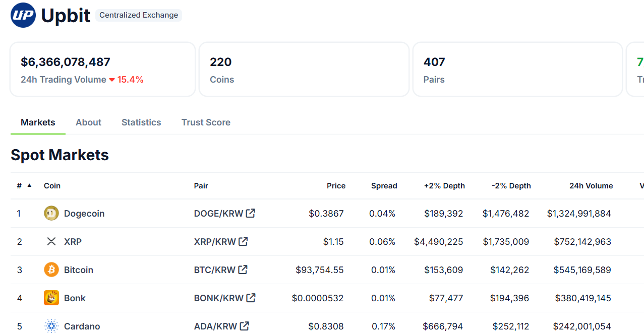
Task: Click the Cardano coin icon
Action: pos(51,326)
